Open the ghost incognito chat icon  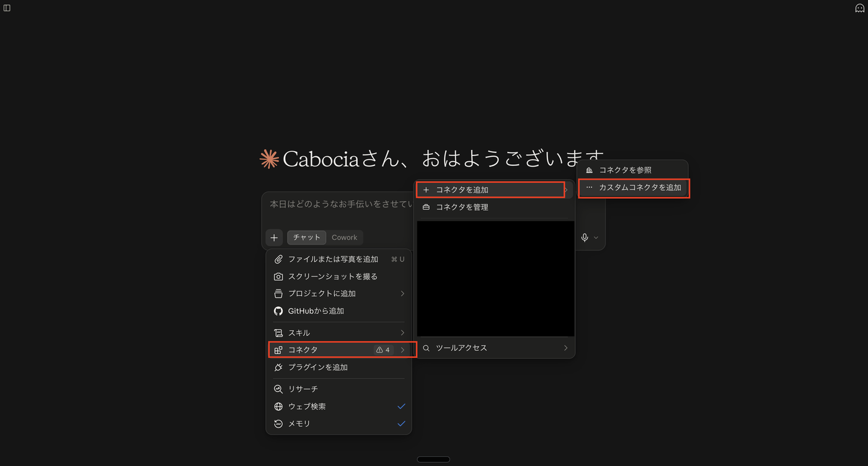click(860, 8)
